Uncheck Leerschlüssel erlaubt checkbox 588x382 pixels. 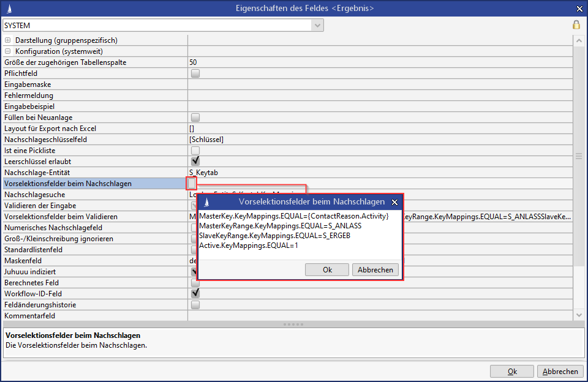(195, 162)
